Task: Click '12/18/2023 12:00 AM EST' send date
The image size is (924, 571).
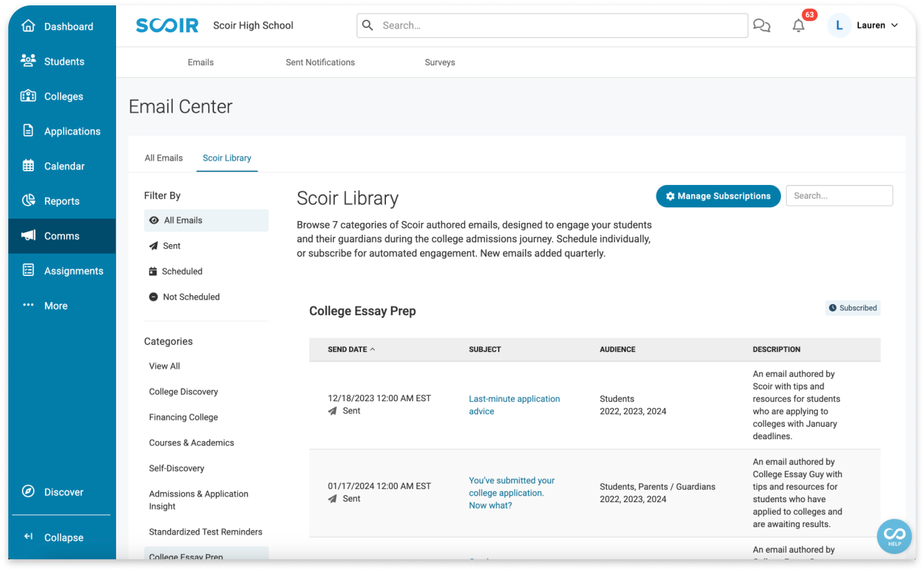Action: [x=379, y=398]
